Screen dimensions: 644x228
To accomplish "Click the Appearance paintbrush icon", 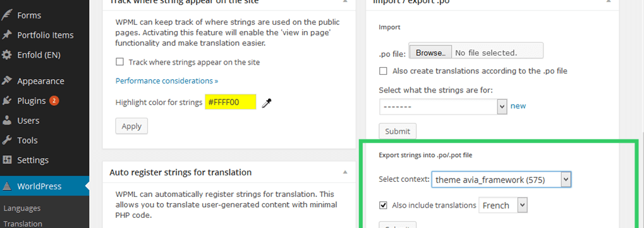I will click(x=6, y=81).
